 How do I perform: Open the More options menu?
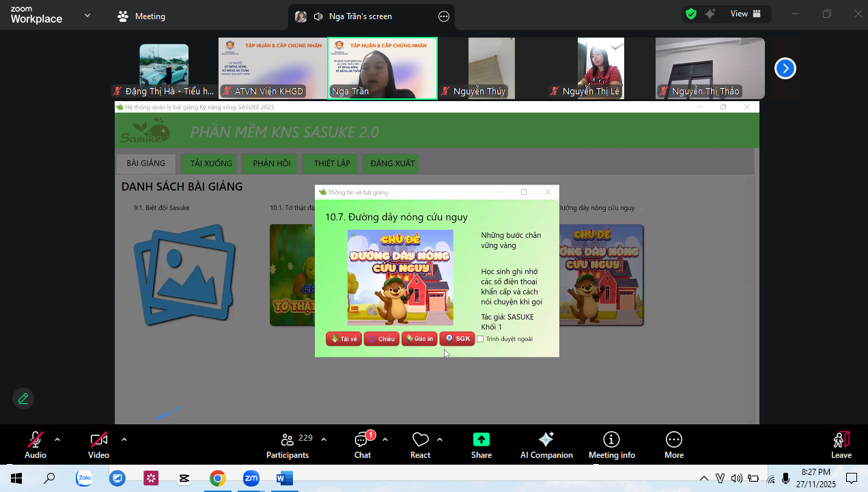(x=673, y=444)
